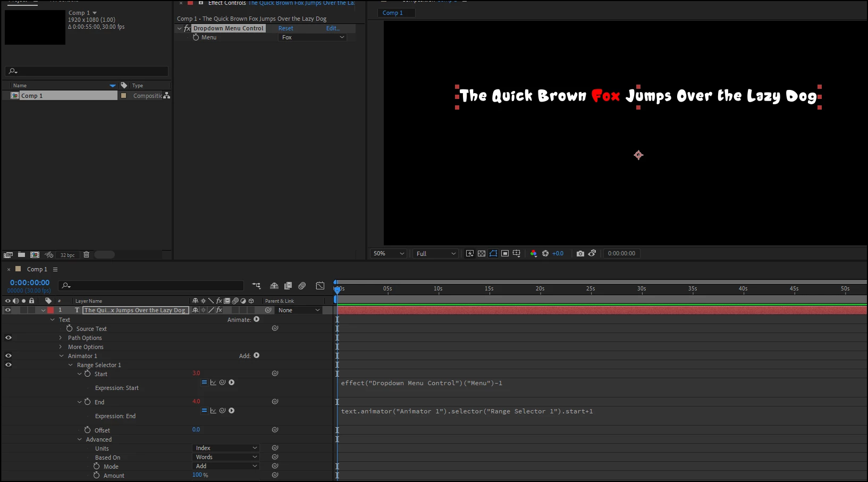Screen dimensions: 868x482
Task: Click the red label swatch of layer 1
Action: [50, 310]
